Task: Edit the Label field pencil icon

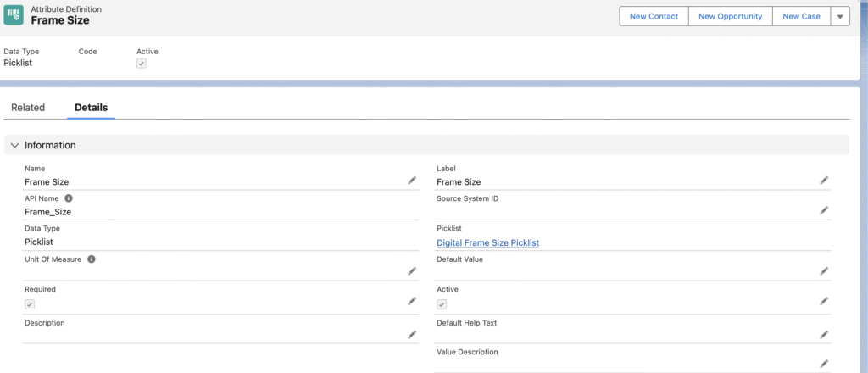Action: (824, 181)
